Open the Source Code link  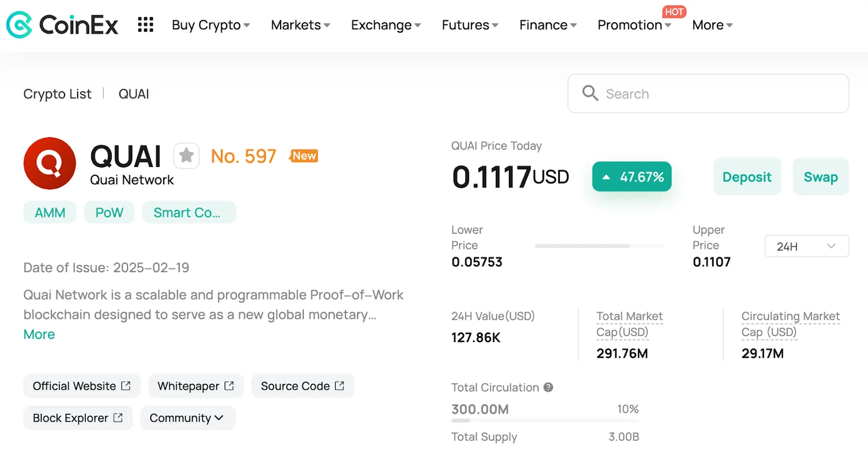[303, 386]
